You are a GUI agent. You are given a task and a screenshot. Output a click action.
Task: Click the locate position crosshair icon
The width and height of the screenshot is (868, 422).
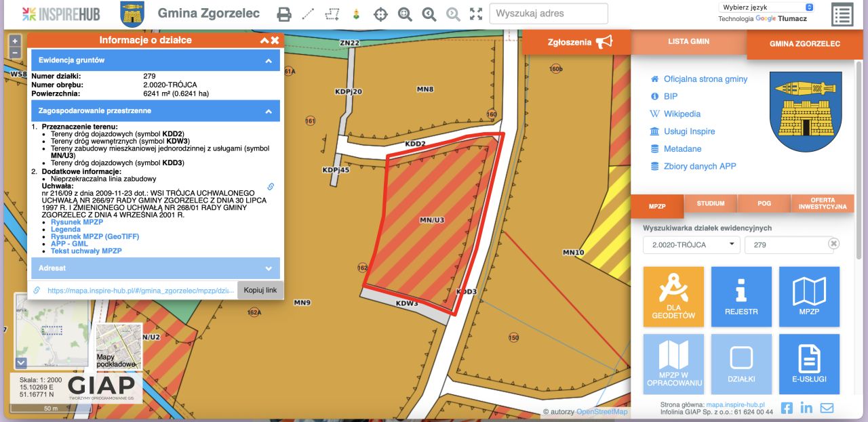[381, 14]
